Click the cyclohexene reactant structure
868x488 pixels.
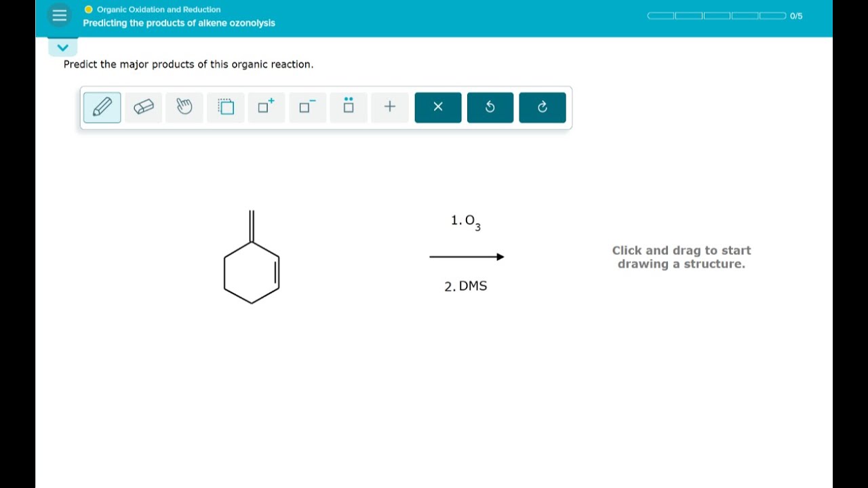(252, 257)
